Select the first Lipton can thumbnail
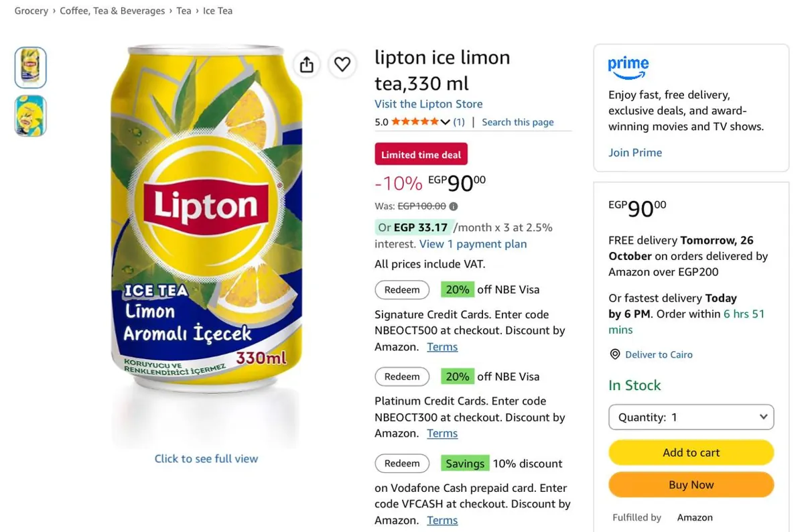Viewport: 804px width, 532px height. [x=31, y=68]
